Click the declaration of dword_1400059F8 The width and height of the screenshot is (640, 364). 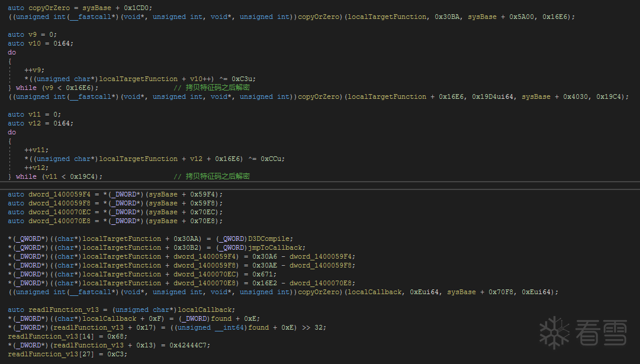point(115,203)
